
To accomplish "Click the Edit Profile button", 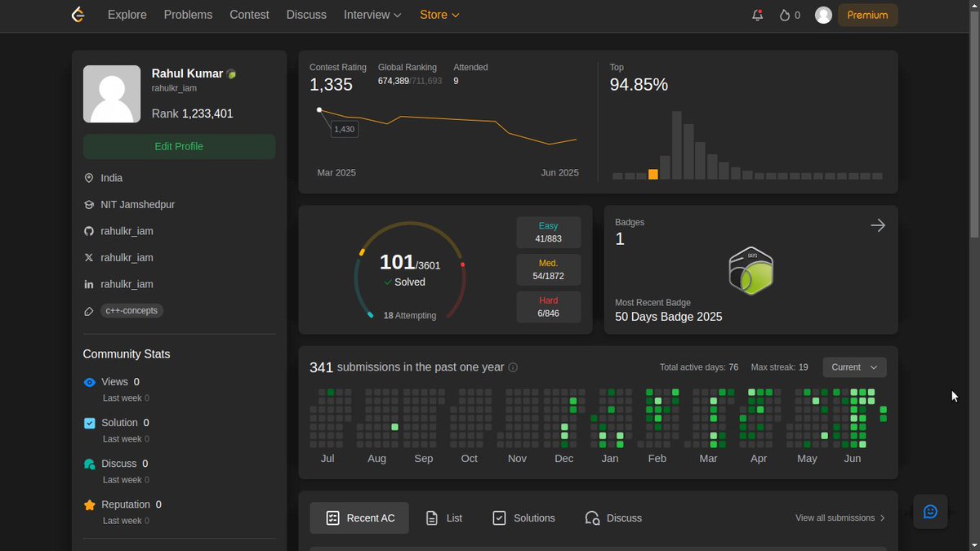I will [x=179, y=147].
